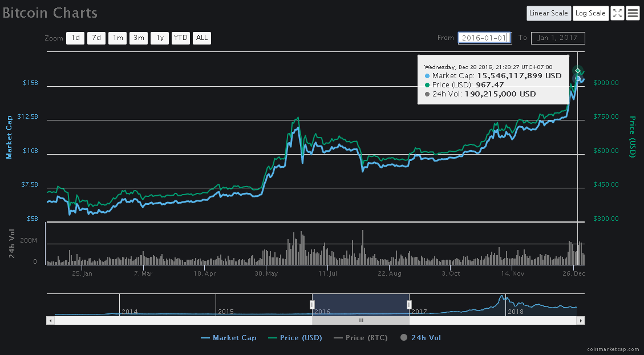This screenshot has height=355, width=644.
Task: Set zoom range to ALL
Action: point(202,38)
